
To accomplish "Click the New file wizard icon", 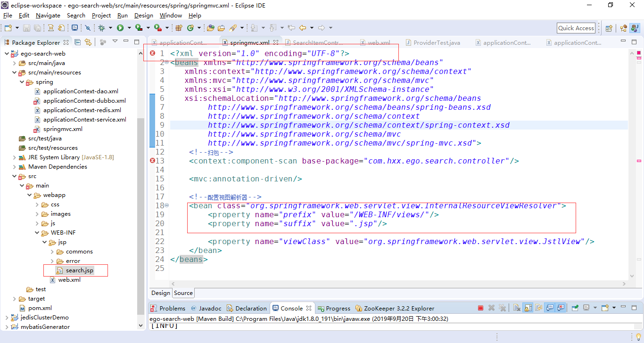I will pos(8,28).
